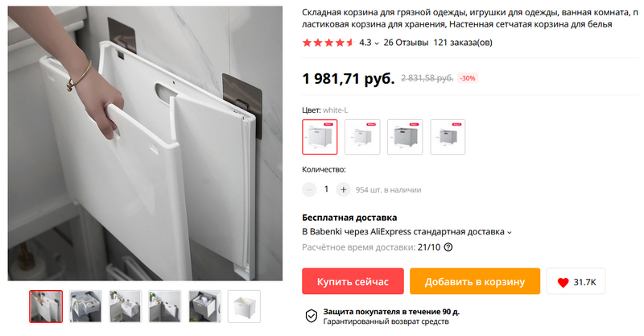Expand the 4.3 rating dropdown chevron
Screen dimensions: 644x336
point(377,44)
